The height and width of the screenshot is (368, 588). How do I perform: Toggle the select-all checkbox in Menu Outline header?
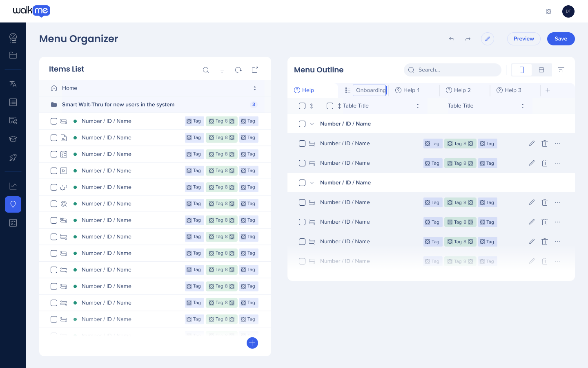coord(302,106)
